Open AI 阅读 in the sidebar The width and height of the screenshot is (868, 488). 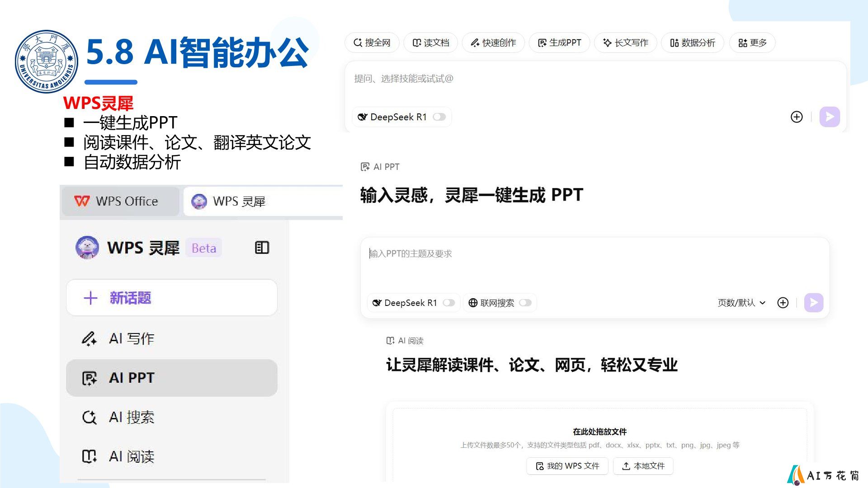[x=172, y=456]
